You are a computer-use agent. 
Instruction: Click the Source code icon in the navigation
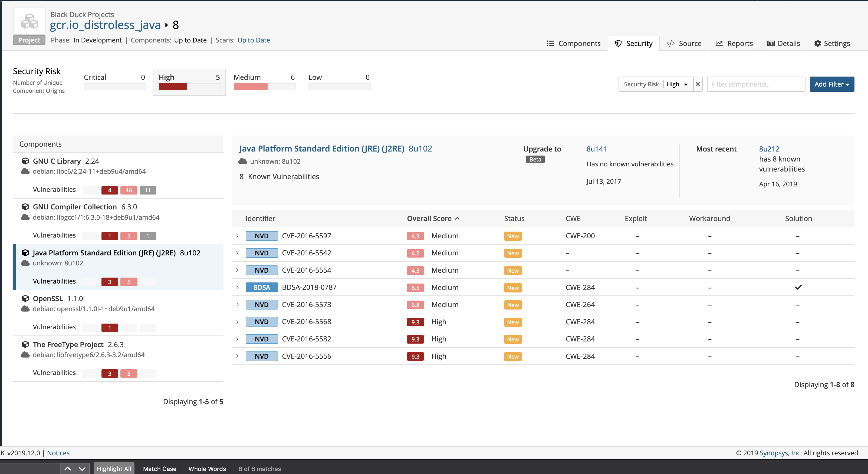tap(670, 43)
